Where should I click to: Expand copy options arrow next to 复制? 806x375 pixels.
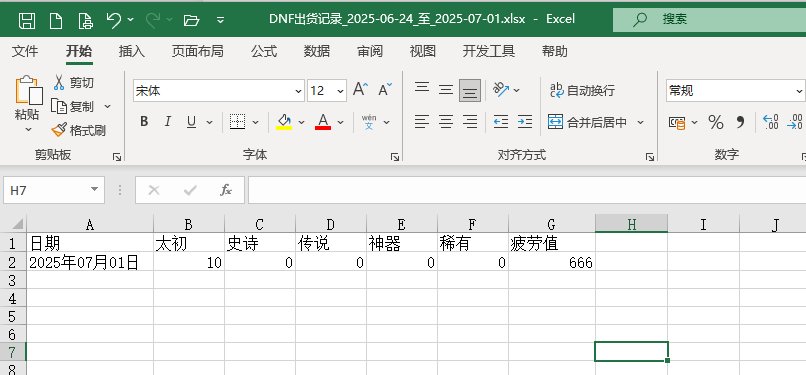[x=107, y=106]
